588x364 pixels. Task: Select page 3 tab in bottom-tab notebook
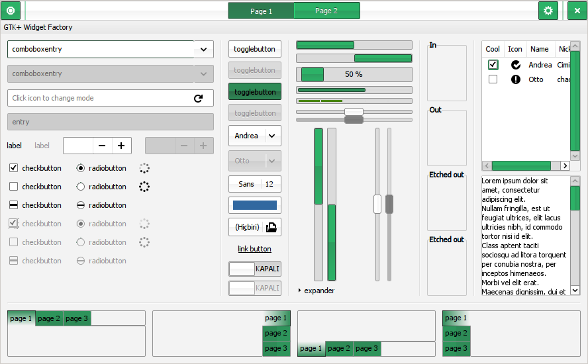pyautogui.click(x=367, y=349)
